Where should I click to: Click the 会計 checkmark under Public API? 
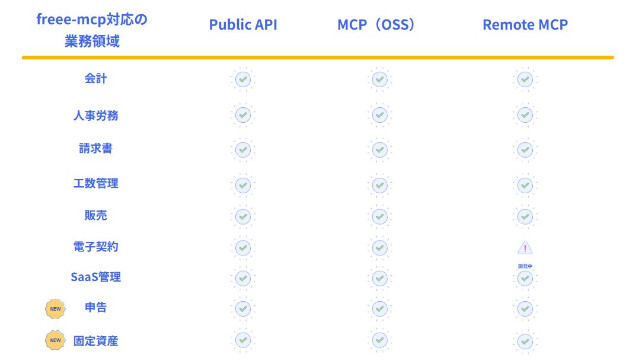[x=243, y=79]
